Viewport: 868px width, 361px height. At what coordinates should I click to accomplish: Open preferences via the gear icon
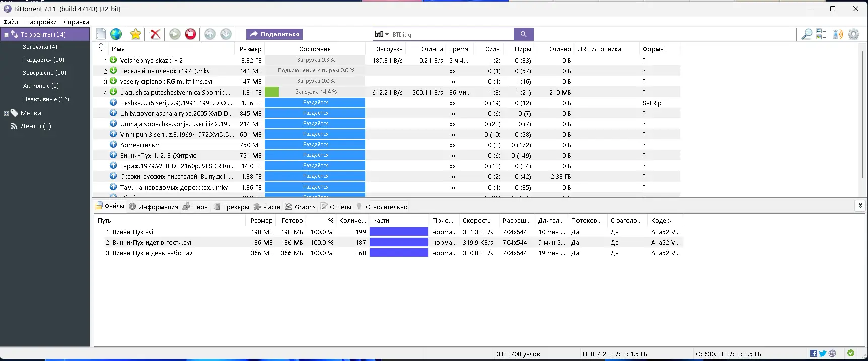[853, 34]
